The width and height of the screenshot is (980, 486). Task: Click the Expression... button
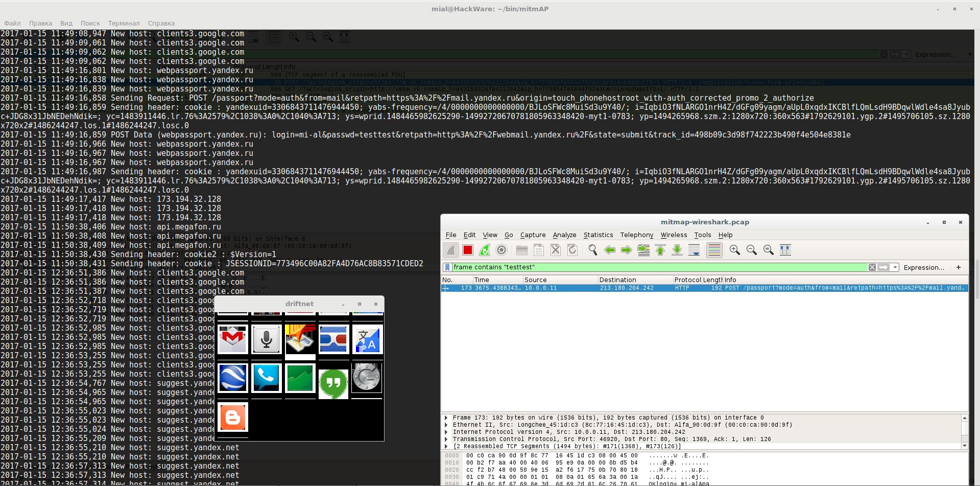coord(923,267)
